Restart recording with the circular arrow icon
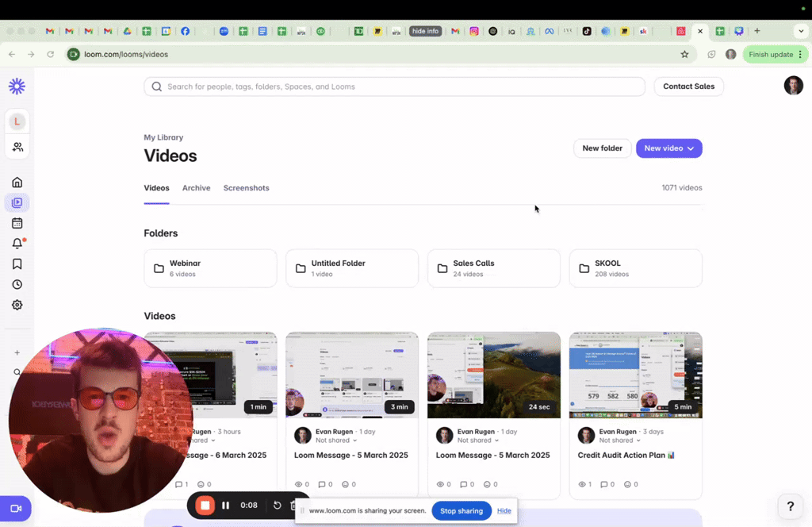Viewport: 812px width, 527px height. click(277, 506)
